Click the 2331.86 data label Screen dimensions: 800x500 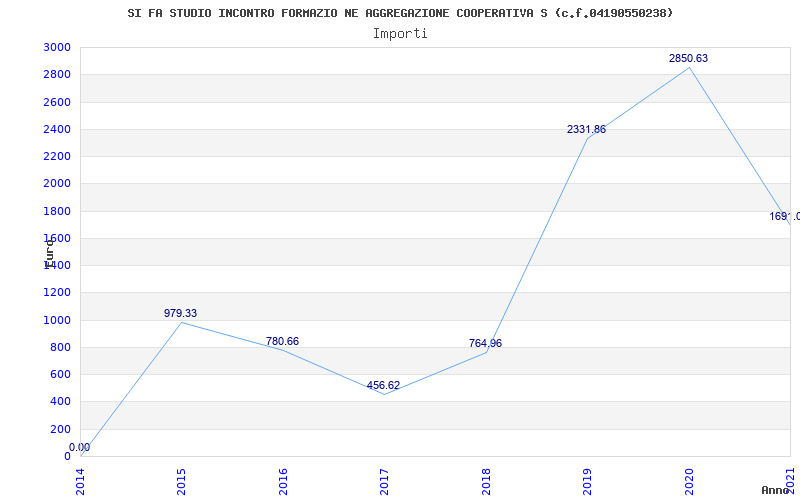pyautogui.click(x=586, y=130)
